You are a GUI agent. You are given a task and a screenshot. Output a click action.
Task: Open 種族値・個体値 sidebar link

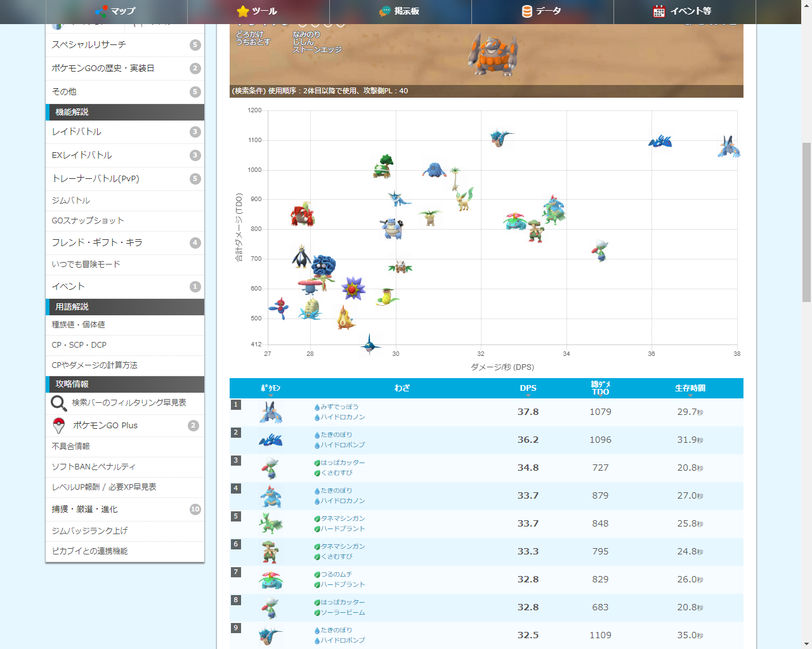[125, 325]
